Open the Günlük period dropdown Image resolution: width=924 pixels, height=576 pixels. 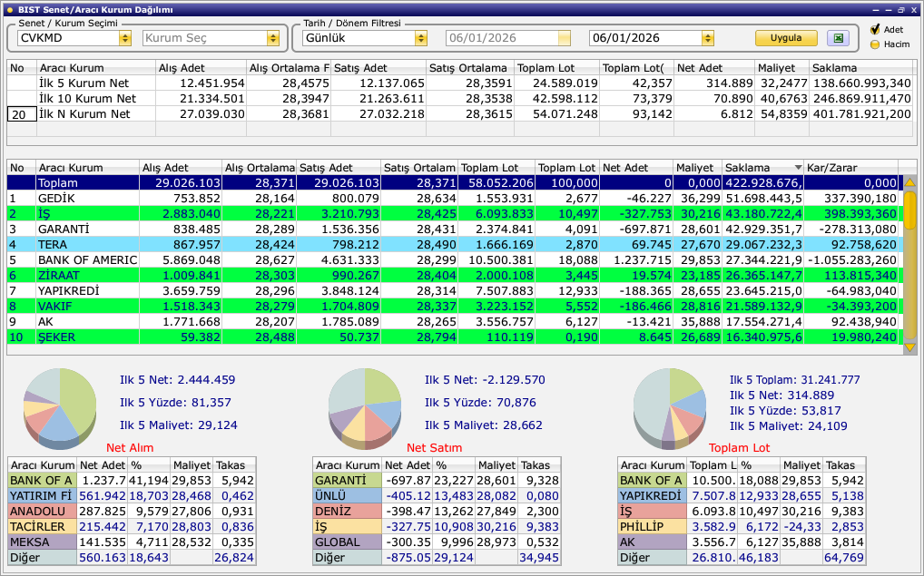point(421,38)
